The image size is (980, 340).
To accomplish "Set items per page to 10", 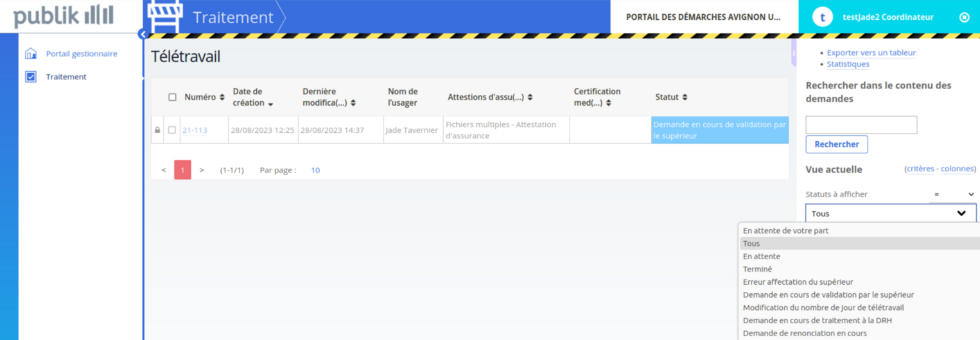I will click(315, 170).
